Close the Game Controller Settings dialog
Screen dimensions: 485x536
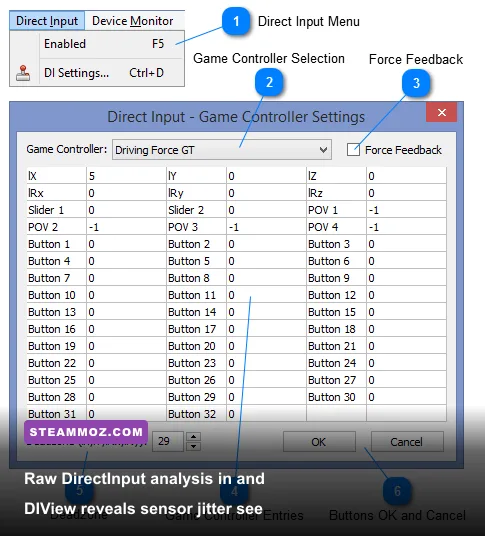pos(441,112)
